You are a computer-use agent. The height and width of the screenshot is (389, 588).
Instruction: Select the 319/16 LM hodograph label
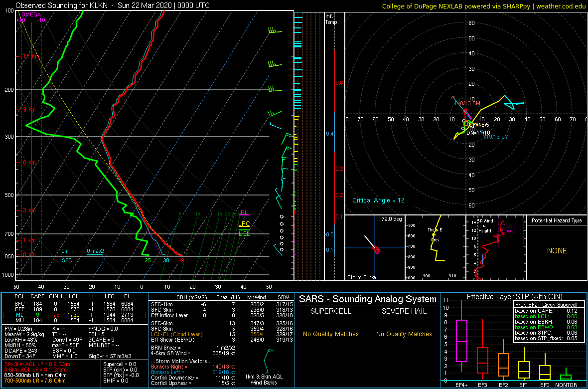point(496,137)
